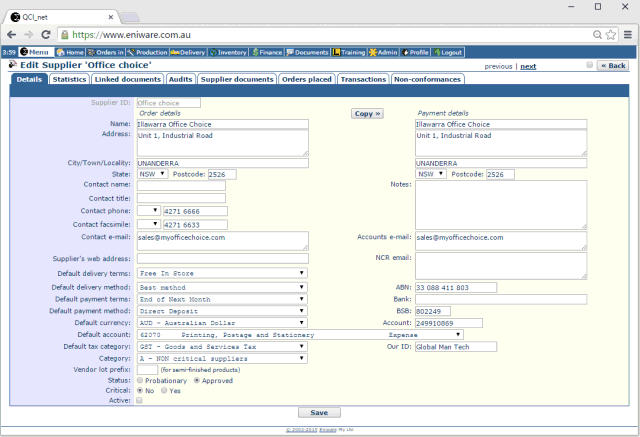
Task: Open supplier Category dropdown
Action: point(222,358)
